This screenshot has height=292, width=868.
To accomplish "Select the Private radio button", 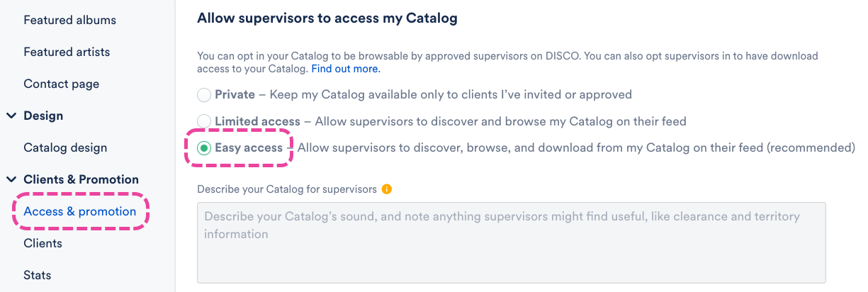I will coord(204,94).
